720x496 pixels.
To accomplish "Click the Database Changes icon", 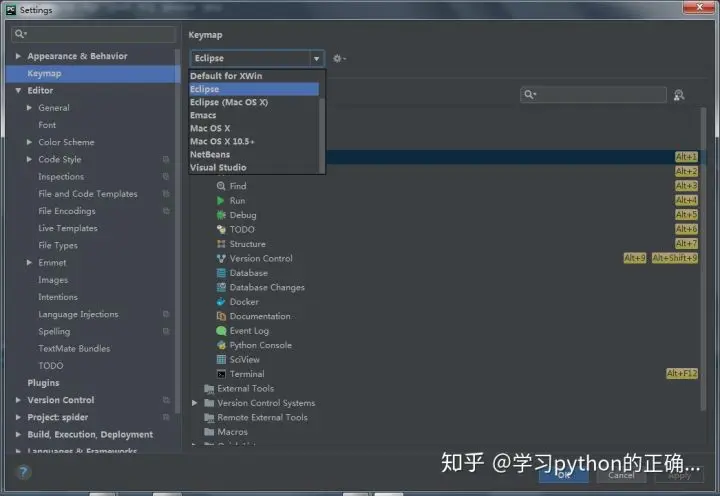I will 221,287.
